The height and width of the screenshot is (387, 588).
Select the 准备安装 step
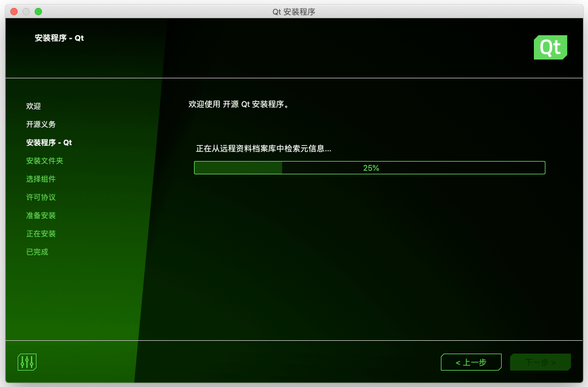(x=41, y=216)
